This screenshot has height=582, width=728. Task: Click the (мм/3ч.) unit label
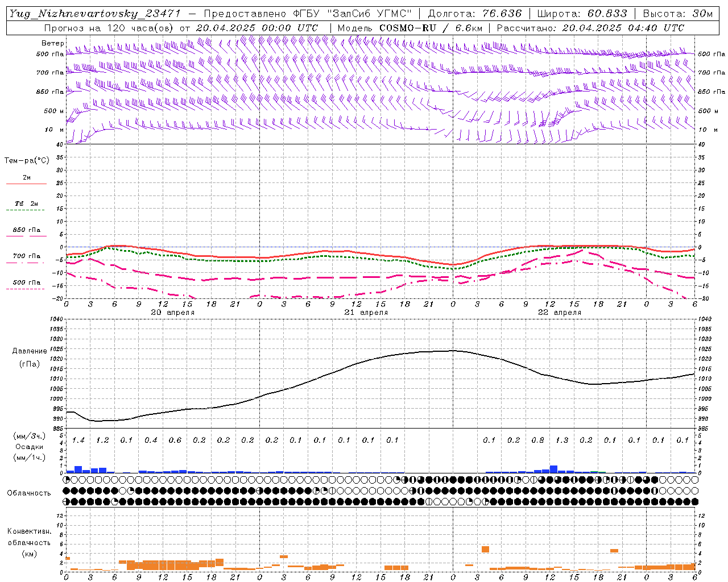[x=29, y=436]
